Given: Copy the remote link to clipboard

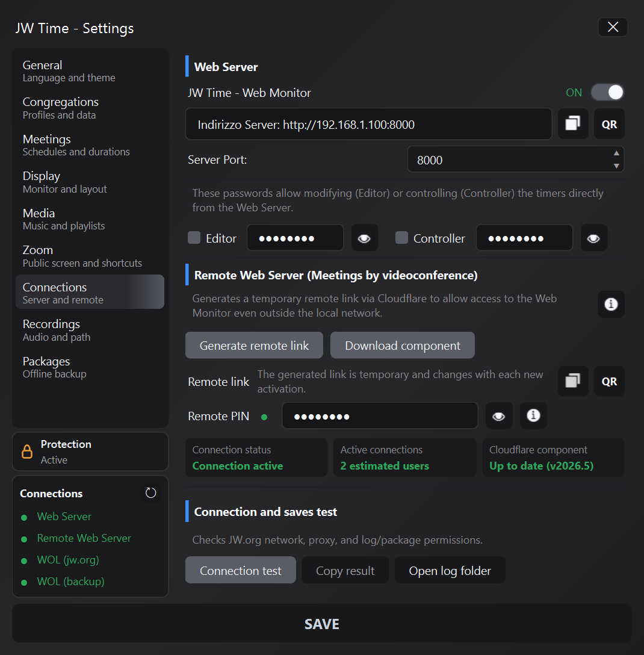Looking at the screenshot, I should tap(573, 381).
